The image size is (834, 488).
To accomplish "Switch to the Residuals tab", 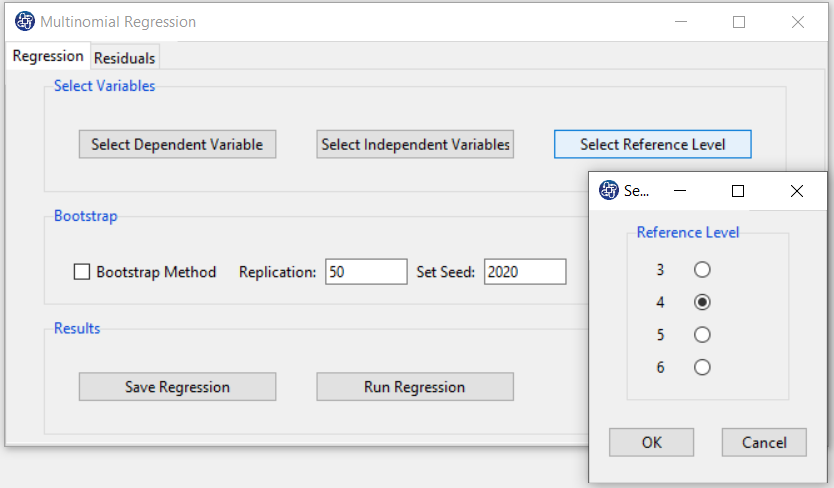I will pyautogui.click(x=124, y=57).
